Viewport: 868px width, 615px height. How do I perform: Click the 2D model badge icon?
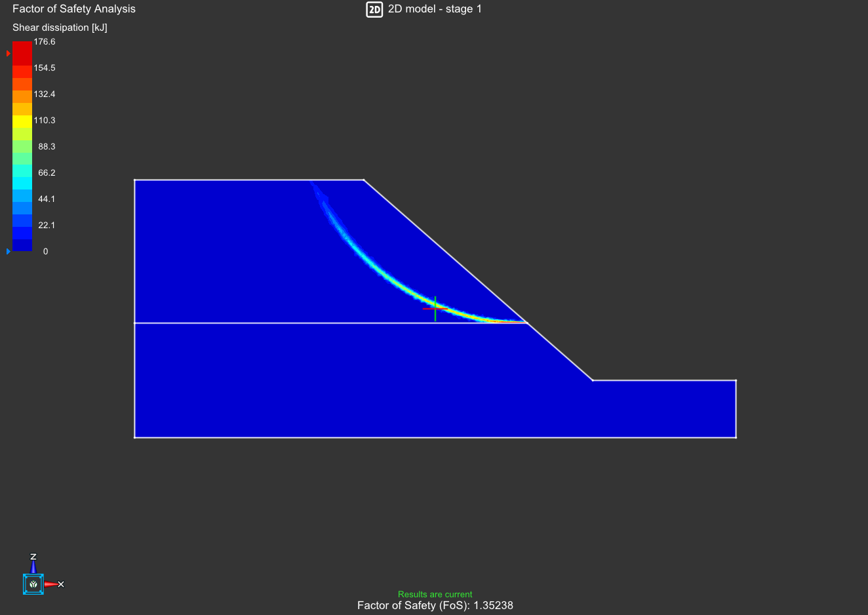(x=374, y=9)
